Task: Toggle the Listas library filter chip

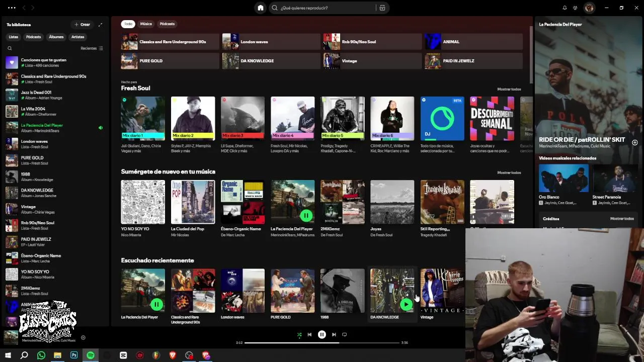Action: (x=14, y=37)
